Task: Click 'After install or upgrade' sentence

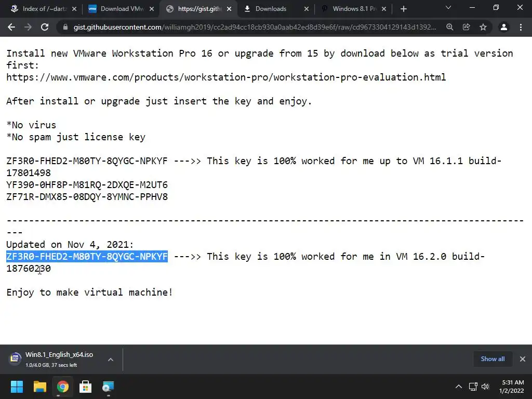Action: tap(159, 101)
